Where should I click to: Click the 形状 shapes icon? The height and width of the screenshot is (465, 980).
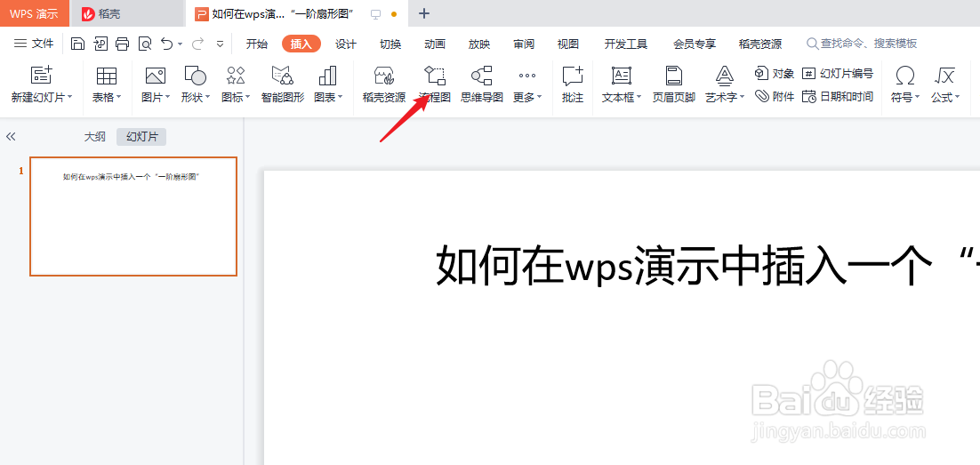click(x=195, y=76)
